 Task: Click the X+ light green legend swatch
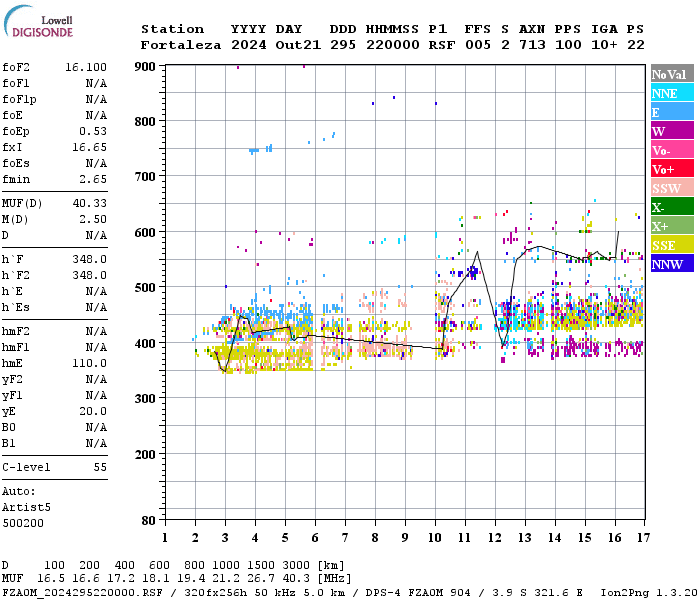pyautogui.click(x=672, y=226)
